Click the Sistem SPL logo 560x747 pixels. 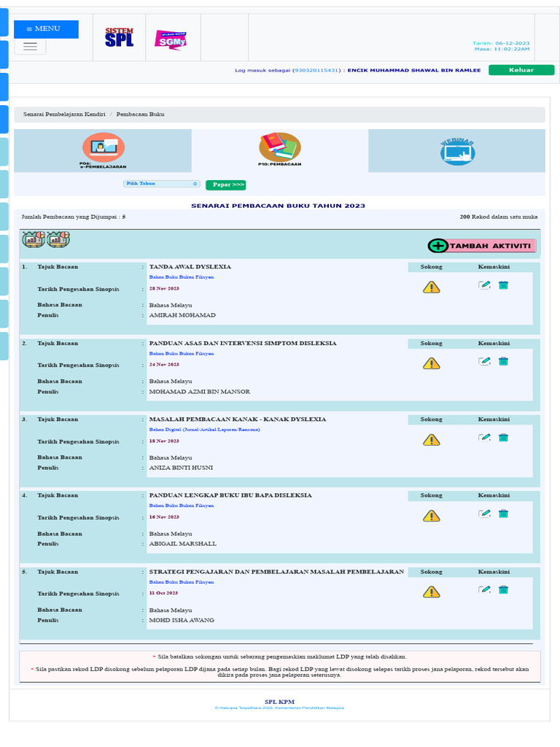[x=119, y=38]
